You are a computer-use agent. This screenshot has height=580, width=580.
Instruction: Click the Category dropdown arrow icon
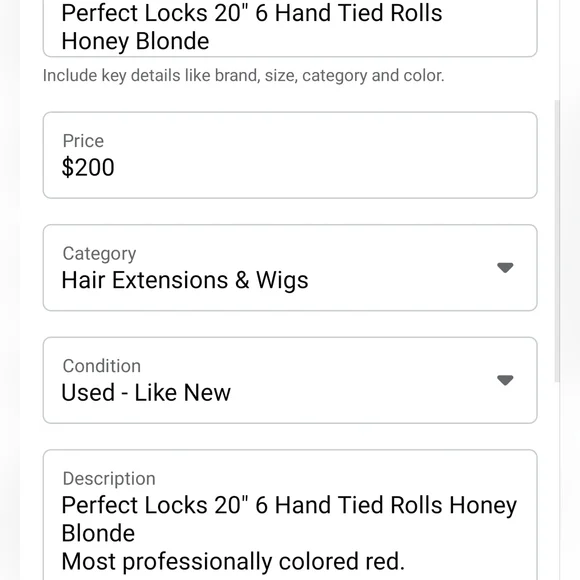tap(505, 267)
